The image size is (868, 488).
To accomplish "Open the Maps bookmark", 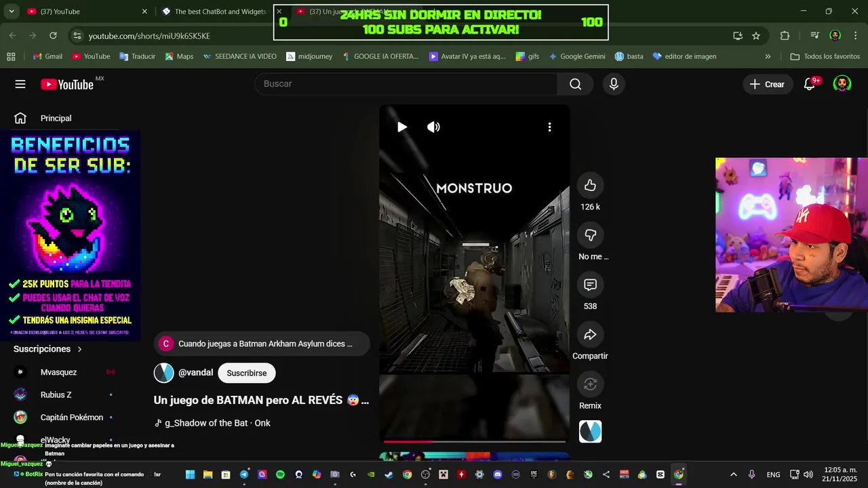I will pyautogui.click(x=179, y=56).
